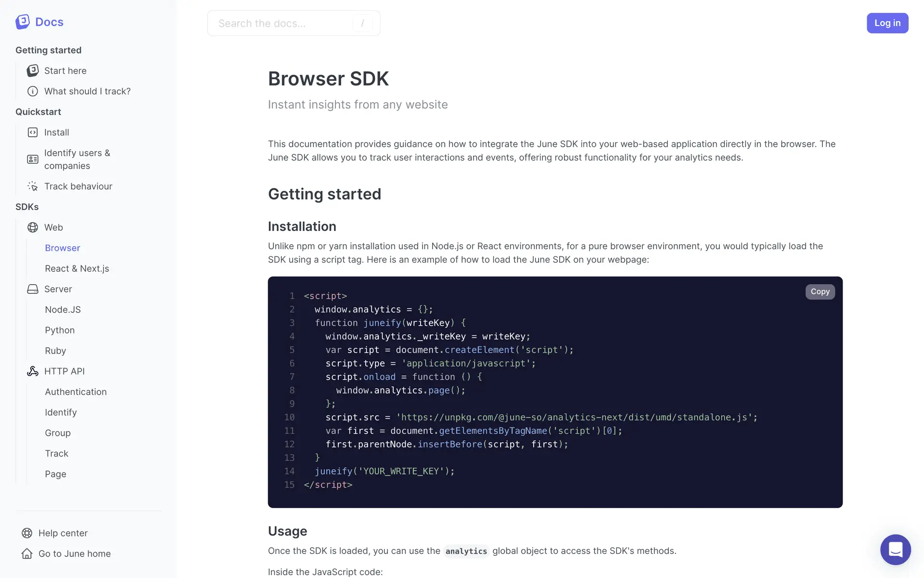This screenshot has width=924, height=578.
Task: Open the Authentication API page
Action: [76, 392]
